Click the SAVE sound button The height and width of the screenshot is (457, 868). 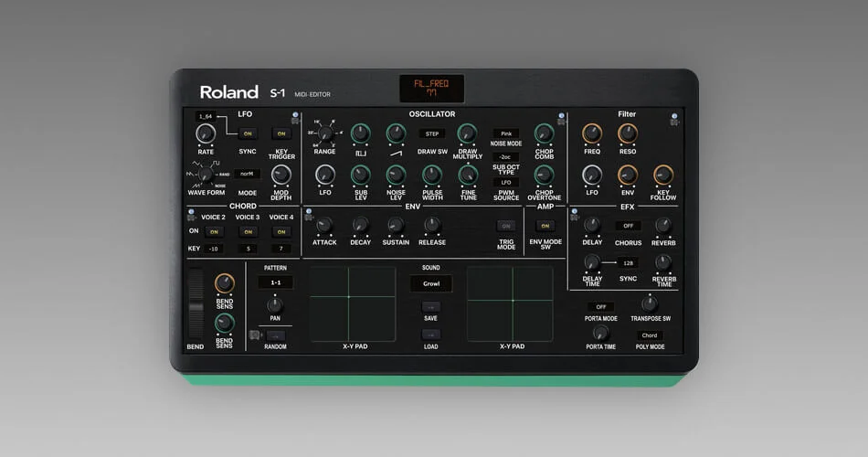[431, 307]
